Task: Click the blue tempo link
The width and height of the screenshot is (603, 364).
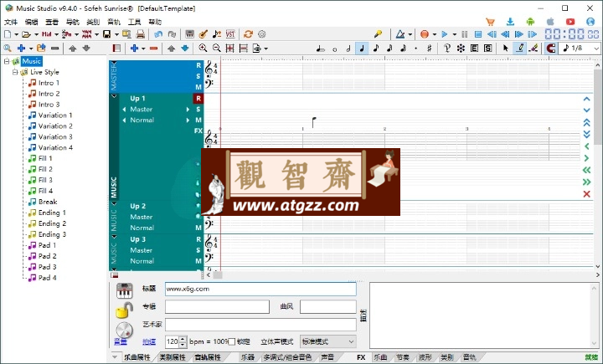Action: 149,341
